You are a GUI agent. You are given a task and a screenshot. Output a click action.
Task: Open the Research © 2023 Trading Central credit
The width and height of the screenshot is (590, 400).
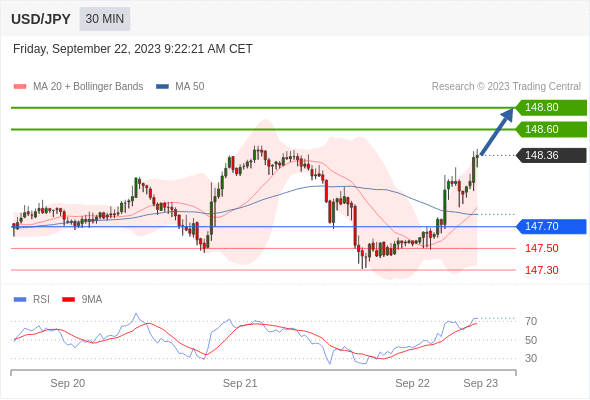click(506, 87)
